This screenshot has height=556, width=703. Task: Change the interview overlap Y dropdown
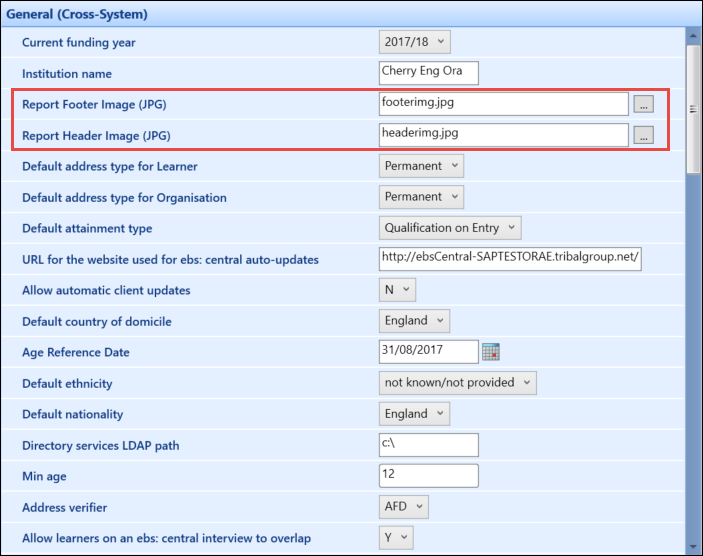pos(396,537)
